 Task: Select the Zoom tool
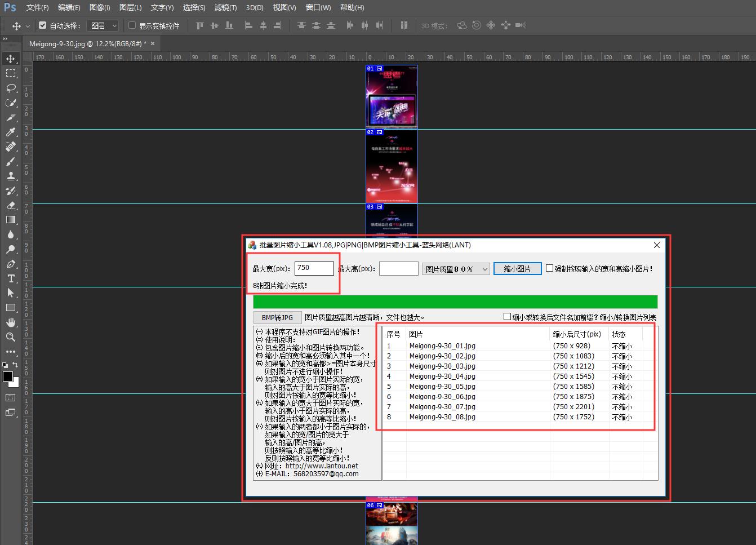(x=11, y=337)
